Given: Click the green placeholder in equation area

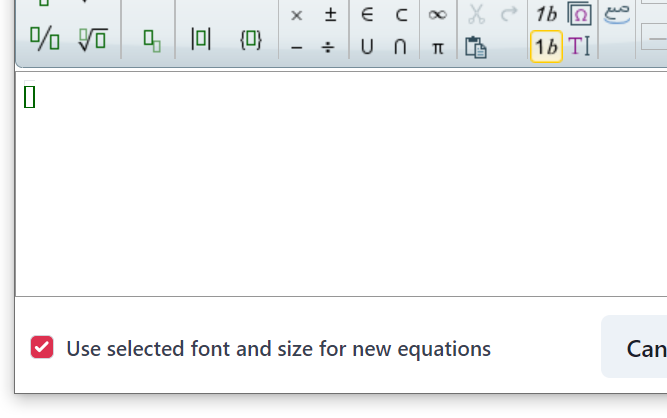Looking at the screenshot, I should pyautogui.click(x=29, y=97).
